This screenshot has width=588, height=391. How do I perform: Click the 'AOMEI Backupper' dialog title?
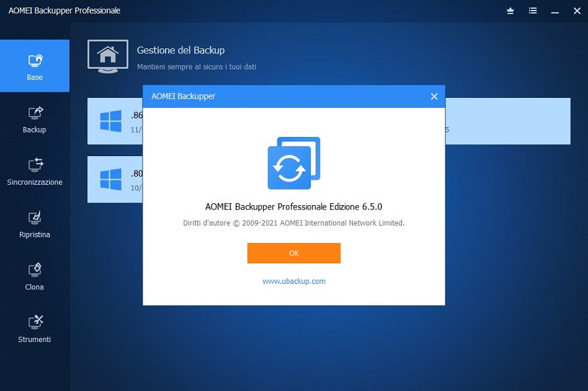(183, 96)
